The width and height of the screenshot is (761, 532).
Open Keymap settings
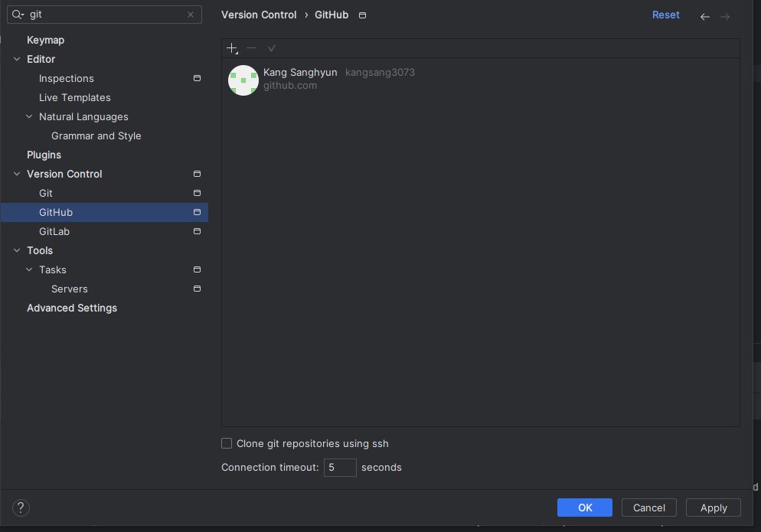tap(46, 41)
